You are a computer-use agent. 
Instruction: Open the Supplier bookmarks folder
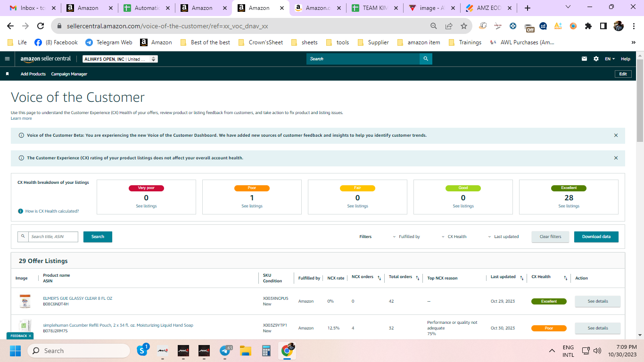tap(373, 42)
